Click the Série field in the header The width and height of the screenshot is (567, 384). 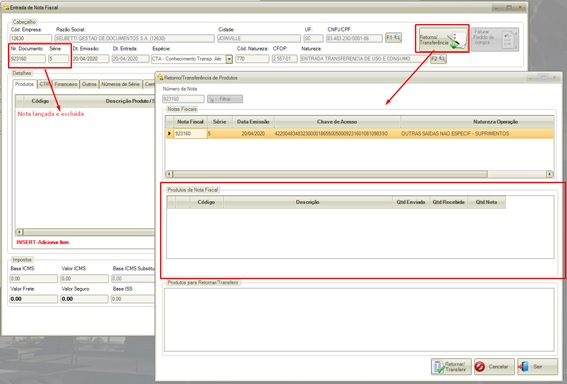pyautogui.click(x=58, y=59)
